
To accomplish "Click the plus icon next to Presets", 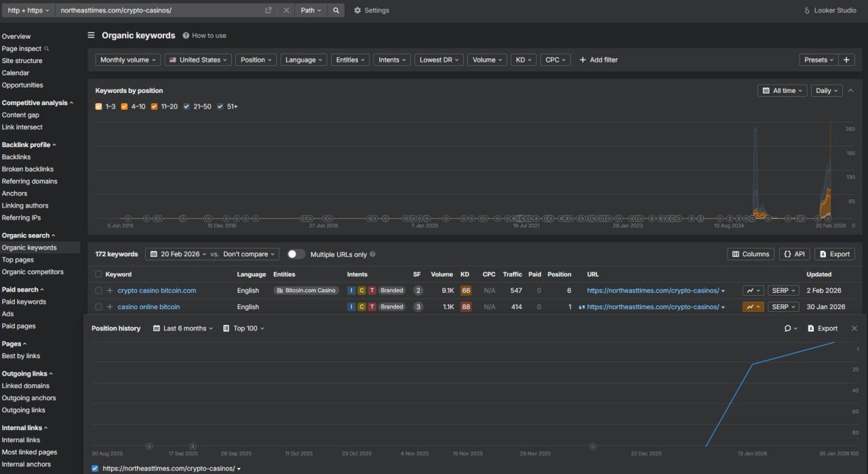I will 846,60.
